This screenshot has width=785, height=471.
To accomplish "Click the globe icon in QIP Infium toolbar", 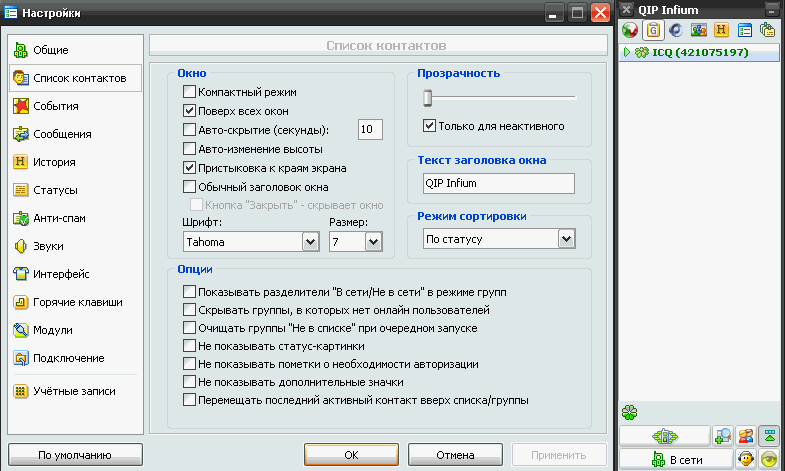I will pyautogui.click(x=630, y=30).
